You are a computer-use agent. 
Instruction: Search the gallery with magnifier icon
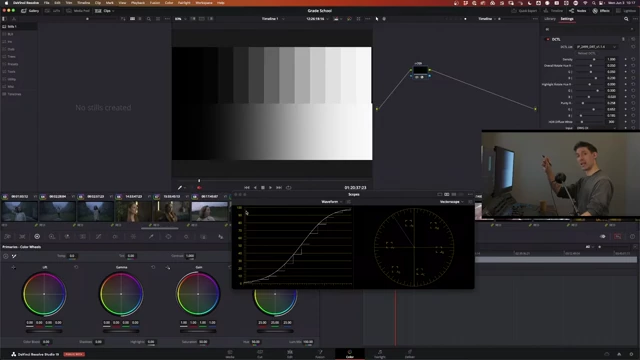click(x=149, y=19)
